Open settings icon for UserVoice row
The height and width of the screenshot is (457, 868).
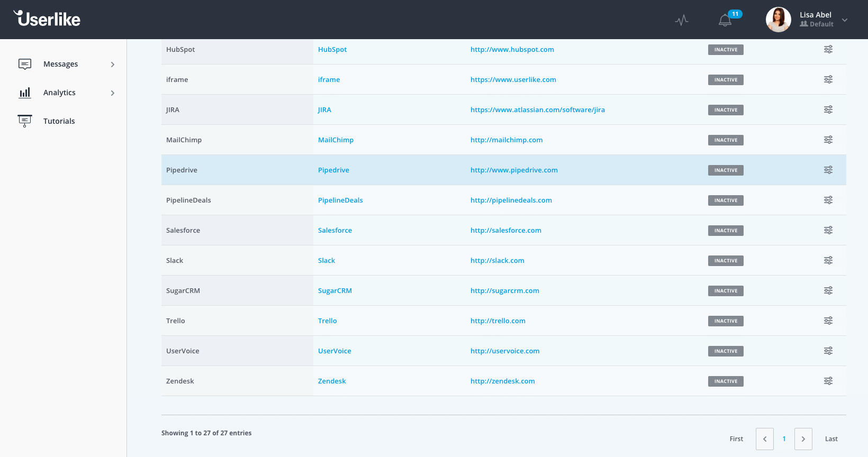[828, 351]
